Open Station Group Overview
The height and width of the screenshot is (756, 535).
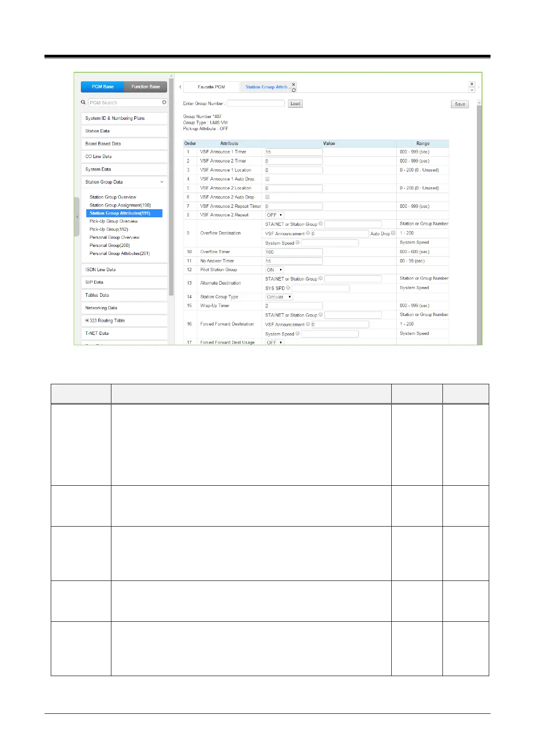tap(113, 197)
